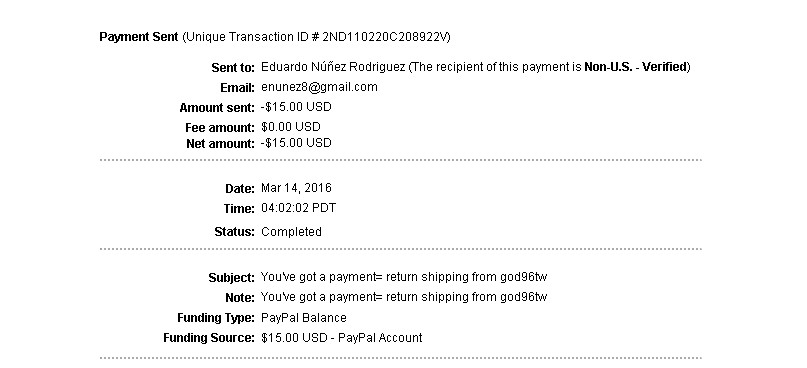
Task: Click the email enunez8@gmail.com
Action: 319,87
